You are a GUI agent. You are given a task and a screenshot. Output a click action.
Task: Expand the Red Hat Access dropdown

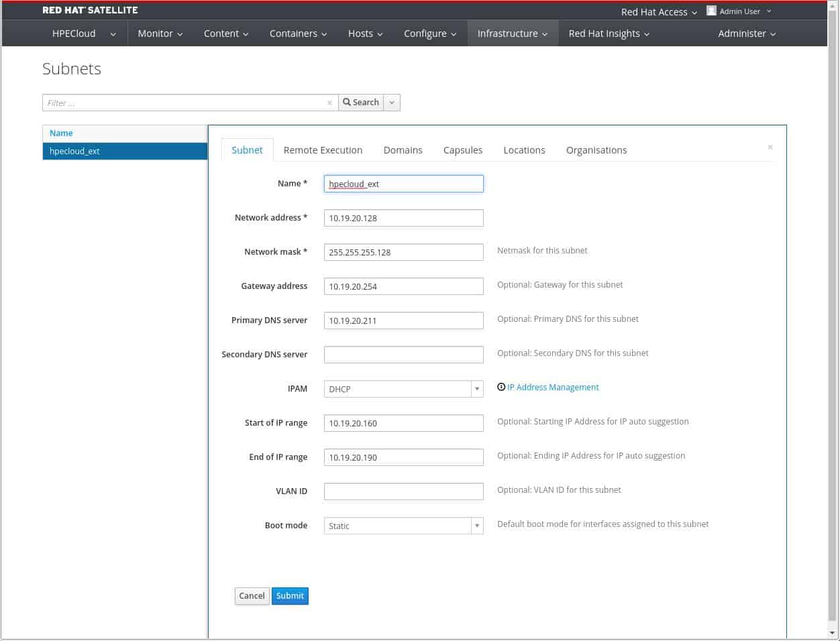(659, 11)
